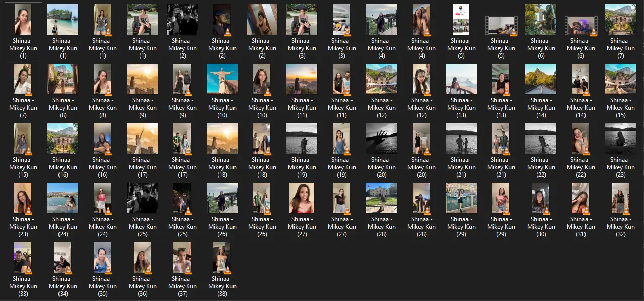Image resolution: width=644 pixels, height=301 pixels.
Task: Open the sunset photo Shinaa - Mikey Kun (9)
Action: 143,79
